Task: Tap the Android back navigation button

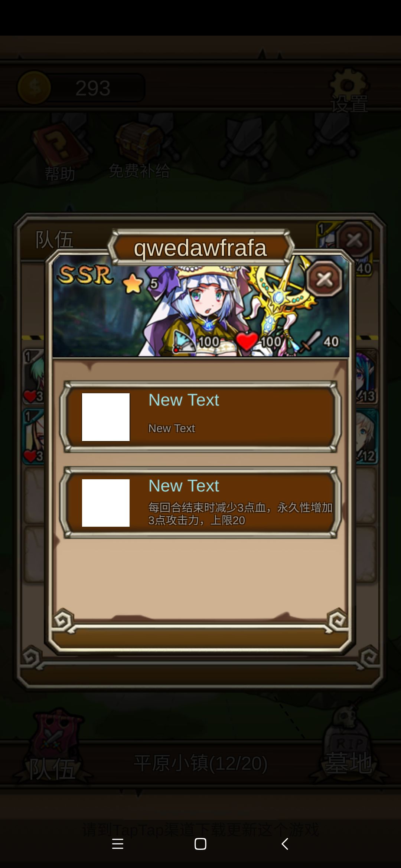Action: point(285,844)
